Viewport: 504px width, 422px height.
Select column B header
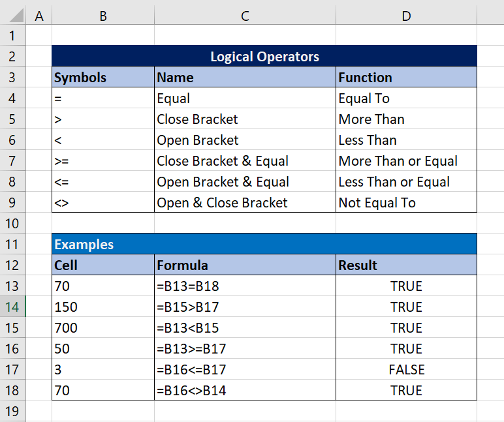point(102,16)
